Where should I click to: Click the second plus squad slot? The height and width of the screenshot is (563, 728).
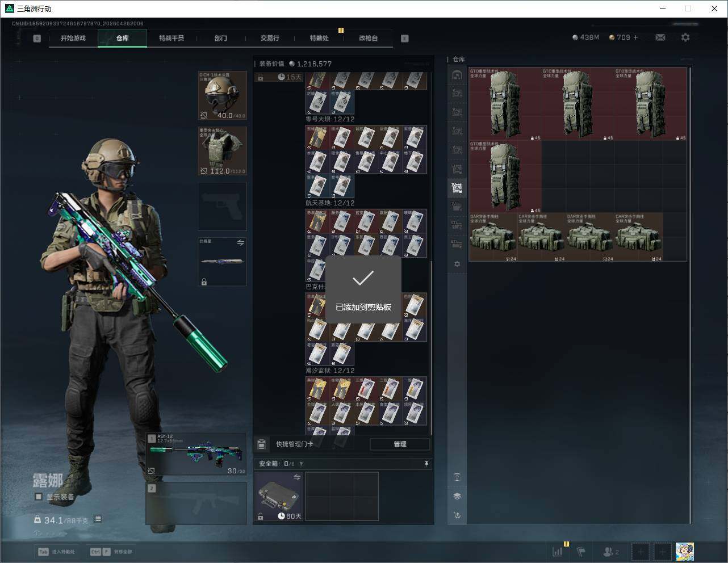click(x=662, y=551)
